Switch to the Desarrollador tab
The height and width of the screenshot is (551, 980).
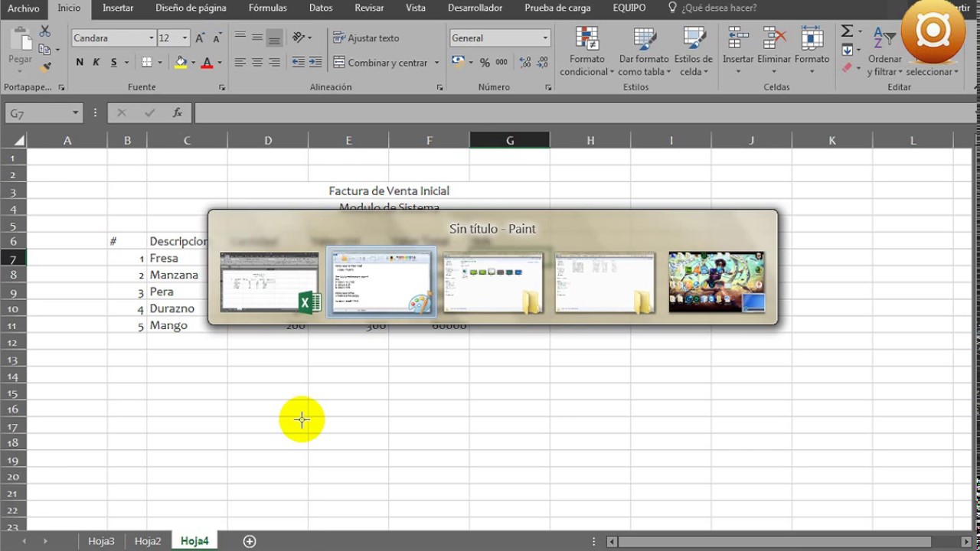[476, 8]
